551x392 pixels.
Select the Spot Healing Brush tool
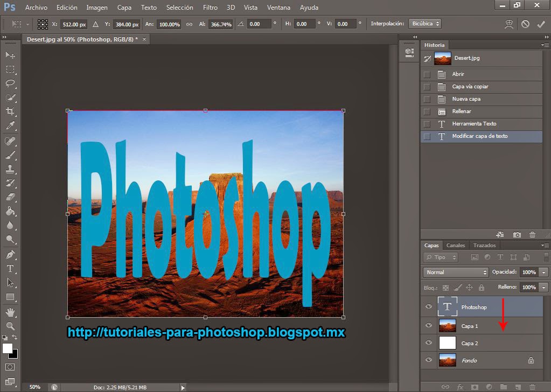pyautogui.click(x=10, y=141)
